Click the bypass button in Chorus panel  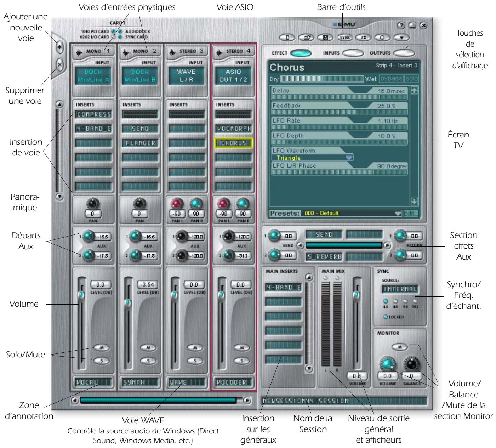[391, 79]
